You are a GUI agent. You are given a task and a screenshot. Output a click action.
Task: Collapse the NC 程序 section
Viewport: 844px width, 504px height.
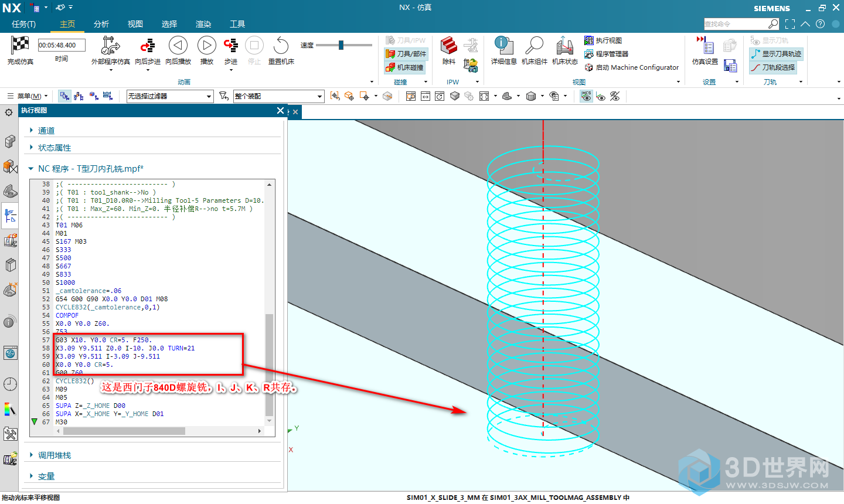[x=31, y=169]
